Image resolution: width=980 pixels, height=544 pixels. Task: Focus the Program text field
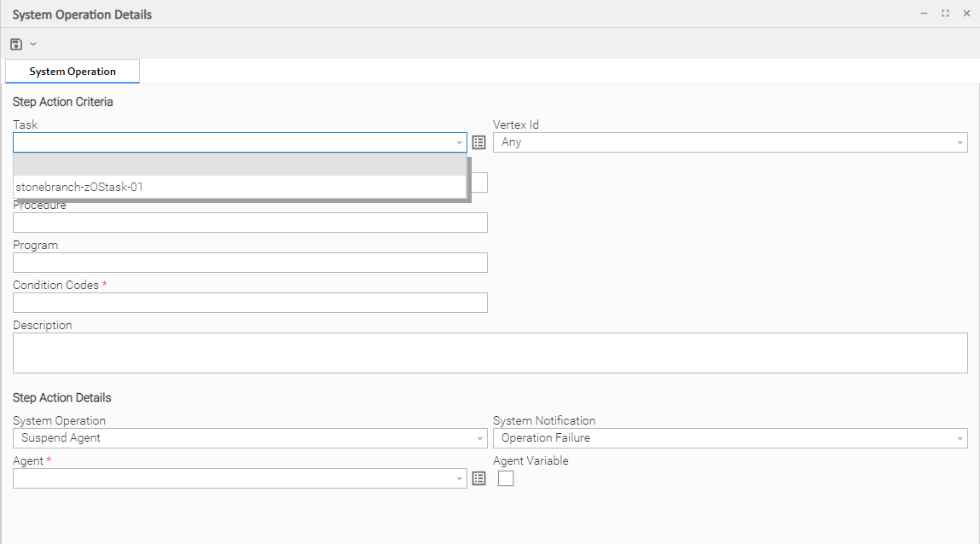pyautogui.click(x=250, y=263)
